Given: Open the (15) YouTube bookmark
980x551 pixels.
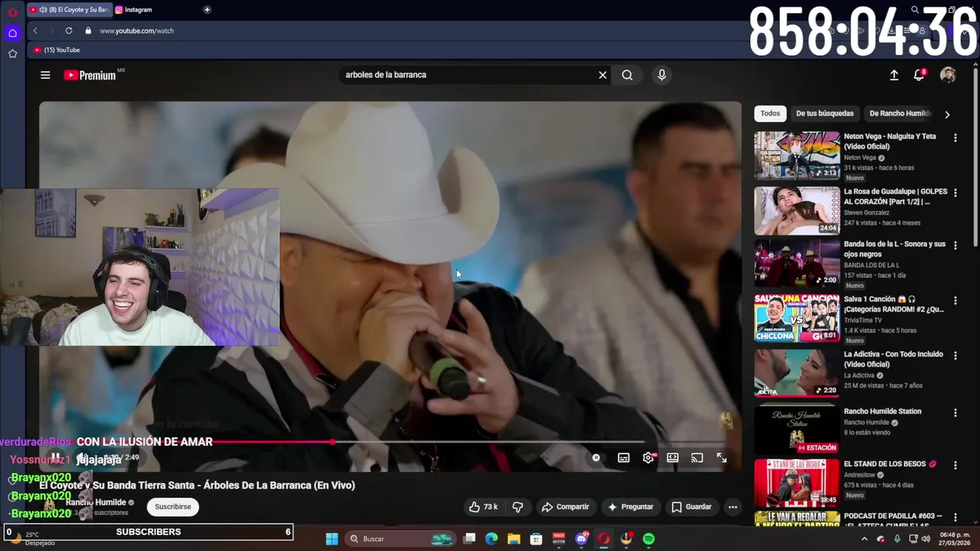Looking at the screenshot, I should pos(57,50).
